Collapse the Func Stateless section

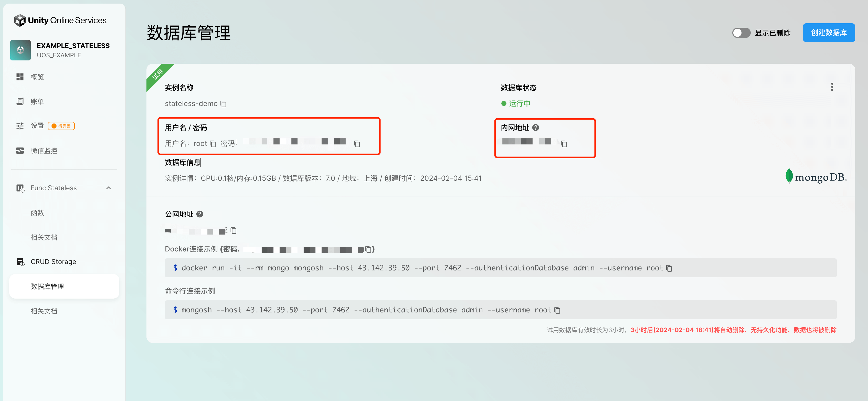point(109,188)
